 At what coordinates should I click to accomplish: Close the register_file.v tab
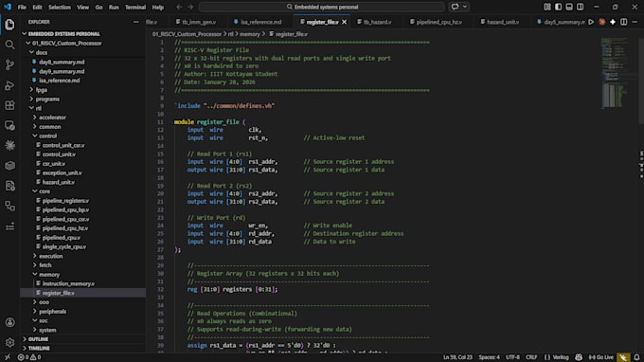[344, 22]
